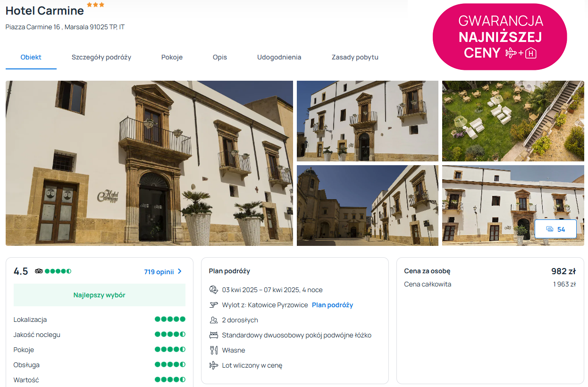Open the Zasady pobytu tab
Image resolution: width=588 pixels, height=387 pixels.
(x=355, y=57)
